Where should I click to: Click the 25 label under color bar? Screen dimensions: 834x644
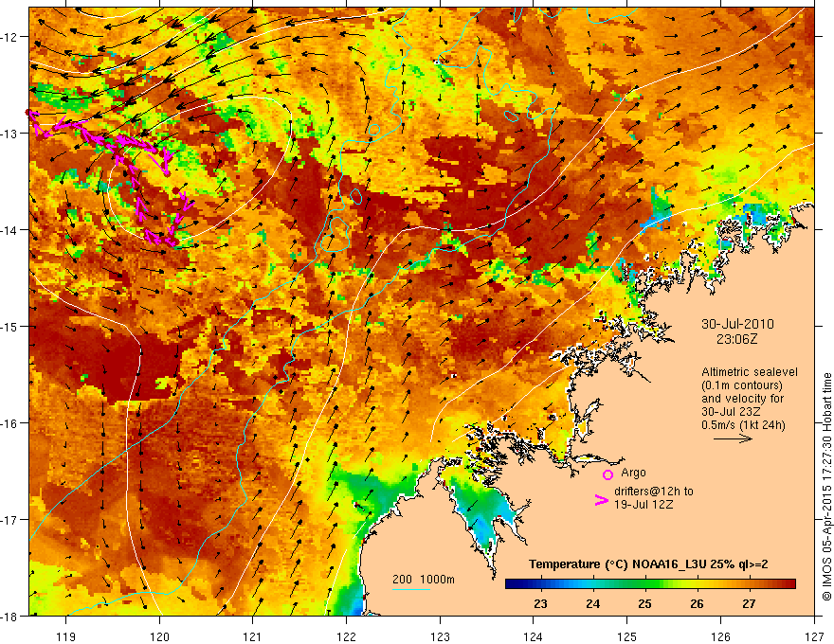[x=645, y=603]
